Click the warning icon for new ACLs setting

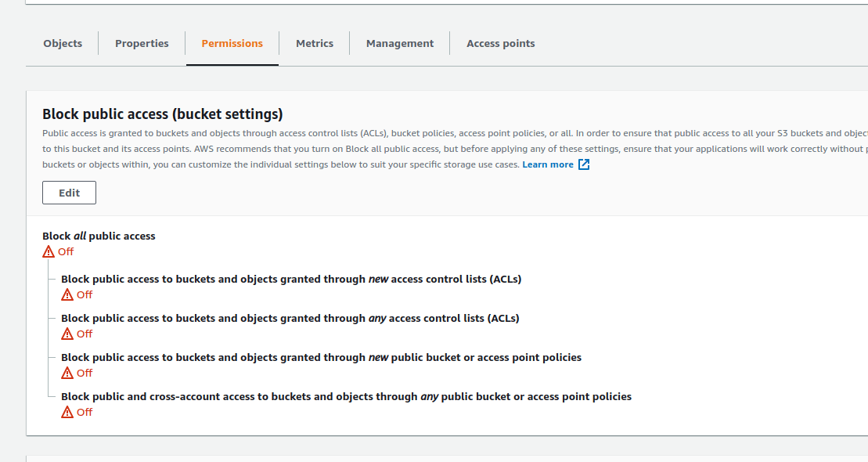pos(67,294)
